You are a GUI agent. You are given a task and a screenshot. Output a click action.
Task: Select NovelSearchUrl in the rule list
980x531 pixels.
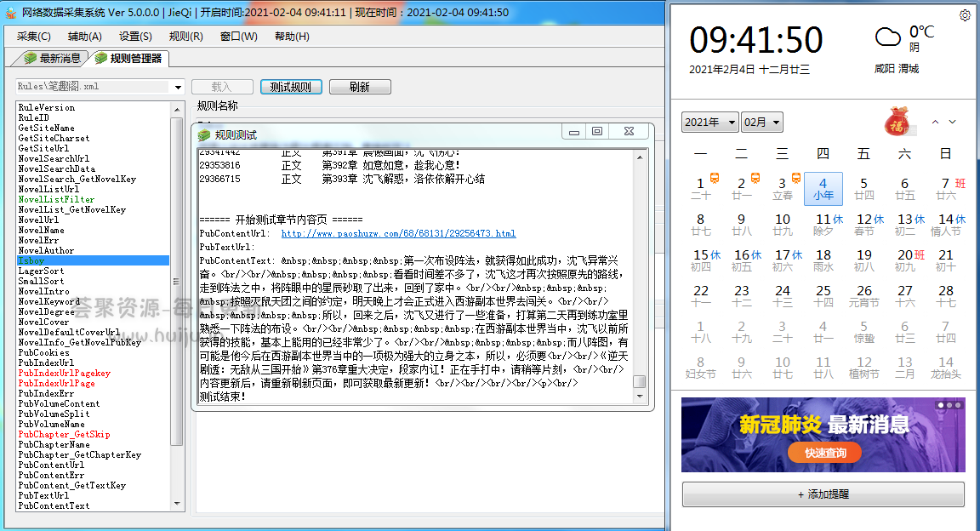click(54, 158)
